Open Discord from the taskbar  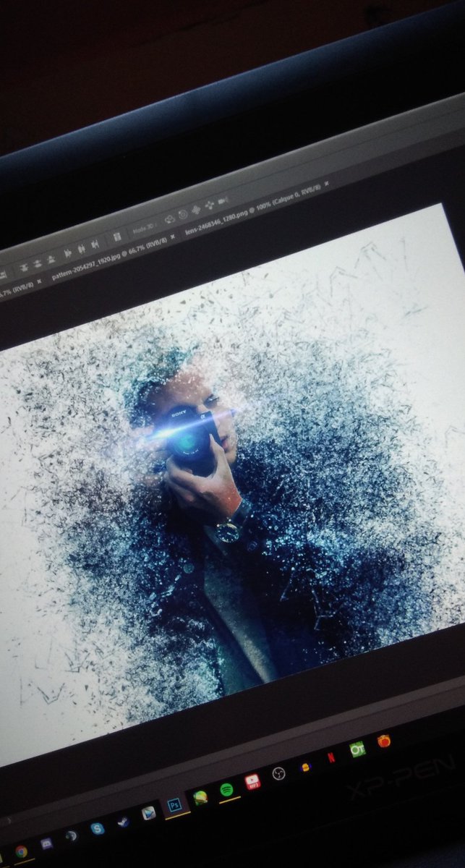coord(46,843)
